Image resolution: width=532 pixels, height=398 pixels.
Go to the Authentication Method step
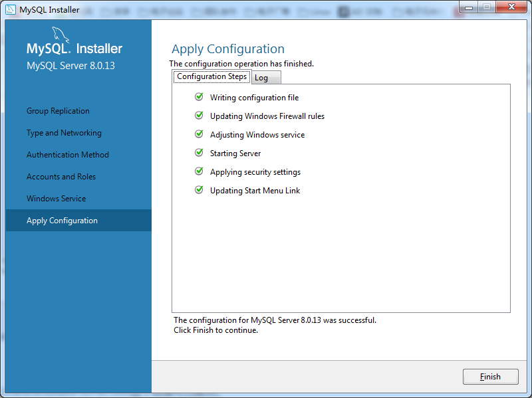click(68, 155)
